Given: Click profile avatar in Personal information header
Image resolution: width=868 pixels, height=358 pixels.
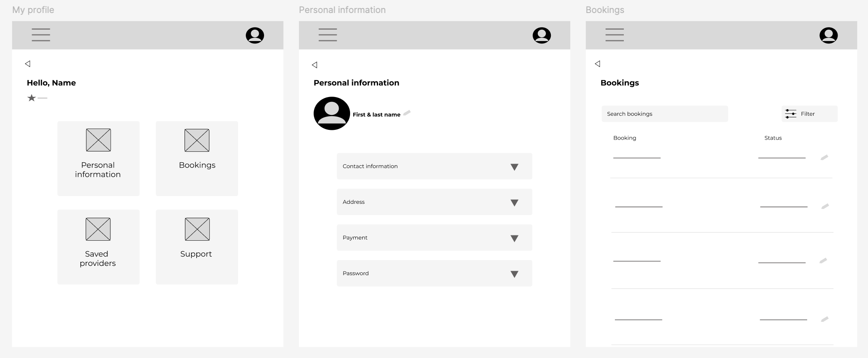Looking at the screenshot, I should [541, 35].
